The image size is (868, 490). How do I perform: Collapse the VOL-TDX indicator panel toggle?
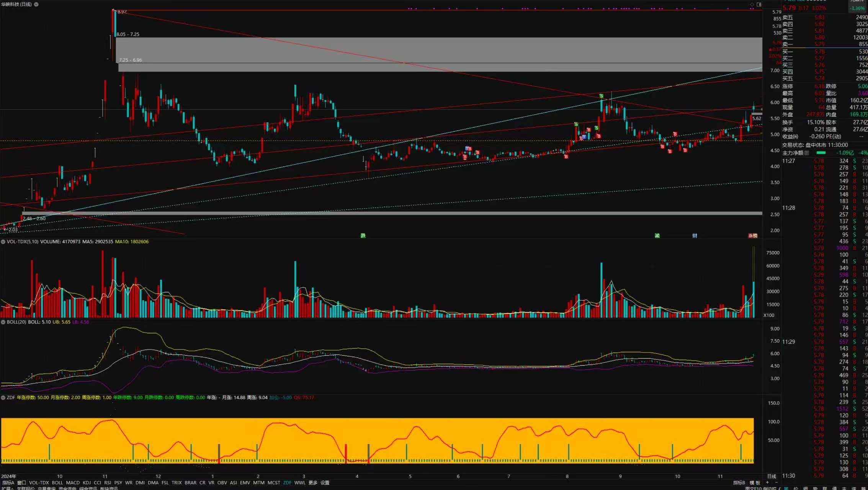tap(3, 242)
